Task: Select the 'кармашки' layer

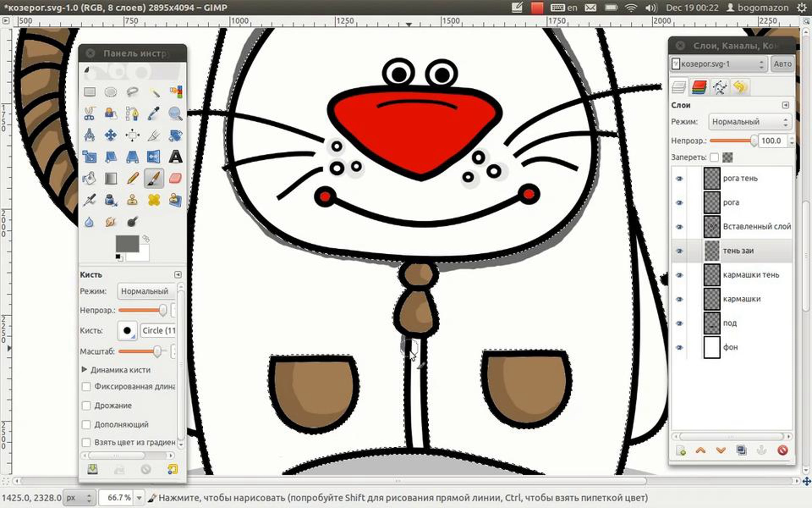Action: click(x=742, y=299)
